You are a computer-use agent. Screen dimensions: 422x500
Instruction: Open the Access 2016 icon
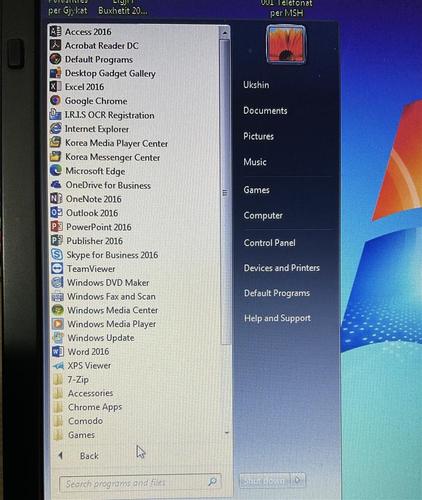[x=55, y=31]
